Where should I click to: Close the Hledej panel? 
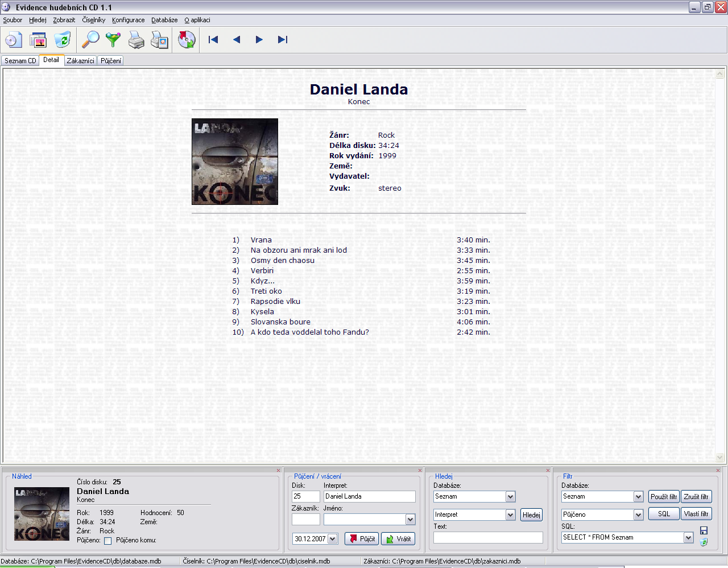click(548, 470)
